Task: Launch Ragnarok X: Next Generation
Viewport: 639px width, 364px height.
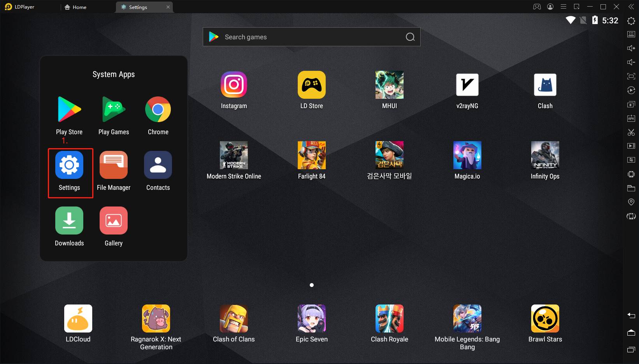Action: [156, 318]
